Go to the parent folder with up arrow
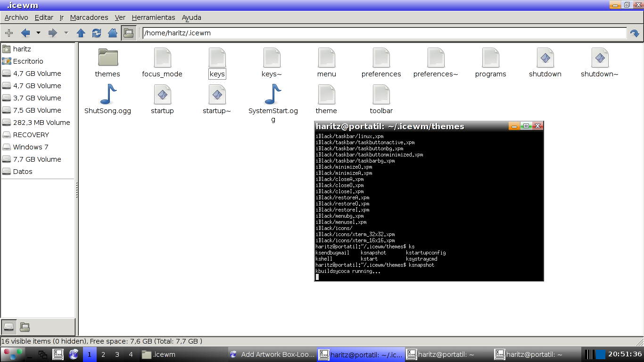644x362 pixels. [81, 33]
